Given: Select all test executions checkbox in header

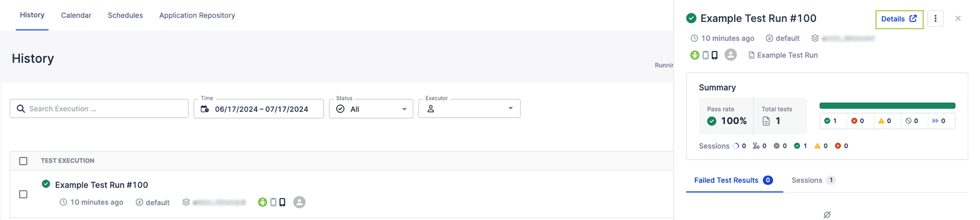Looking at the screenshot, I should click(x=23, y=161).
